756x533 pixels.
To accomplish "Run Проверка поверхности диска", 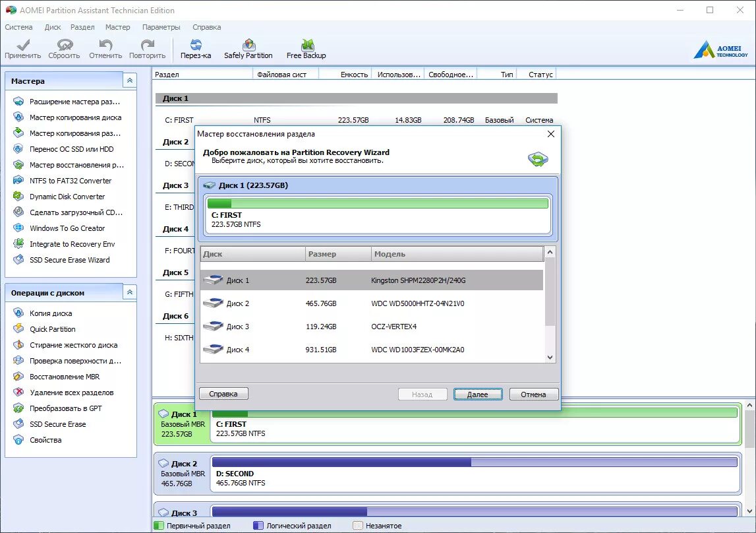I will pos(67,361).
